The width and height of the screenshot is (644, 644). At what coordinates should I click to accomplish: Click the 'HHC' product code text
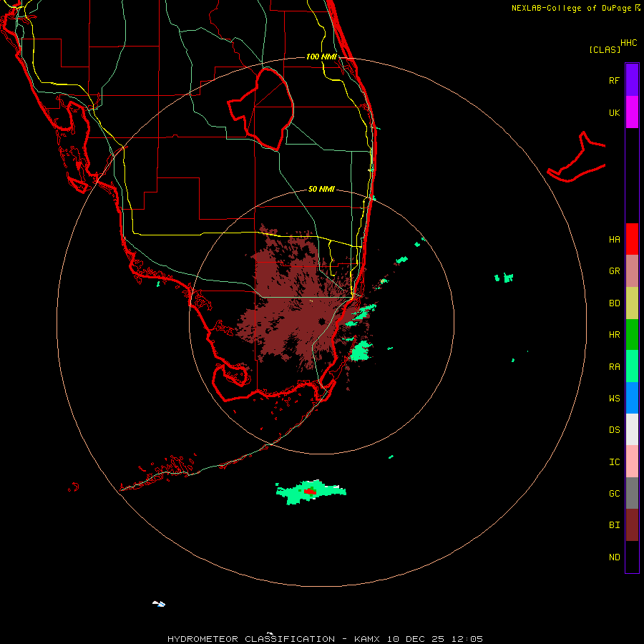click(628, 43)
